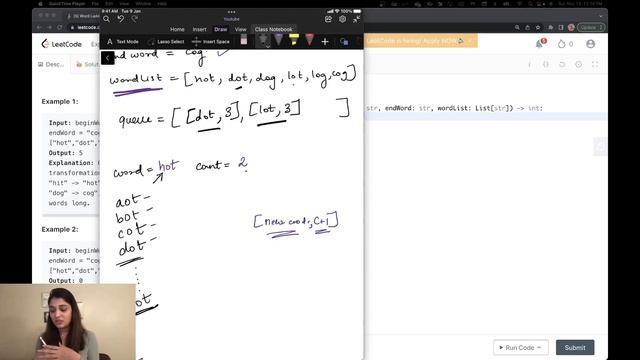This screenshot has width=640, height=360.
Task: Undo last stroke in OneNote
Action: click(121, 19)
